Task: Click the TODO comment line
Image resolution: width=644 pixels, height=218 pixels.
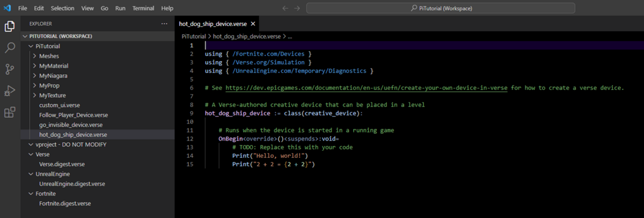Action: [x=292, y=147]
